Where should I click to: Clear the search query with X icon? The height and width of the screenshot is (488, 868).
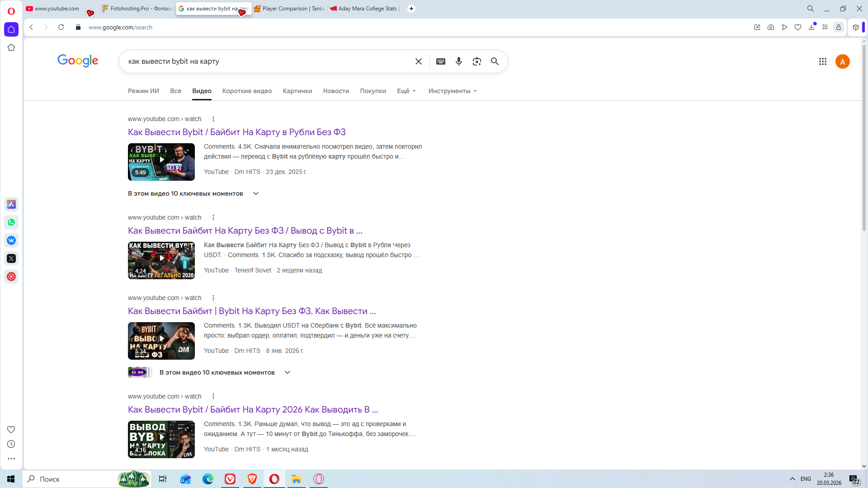click(418, 61)
